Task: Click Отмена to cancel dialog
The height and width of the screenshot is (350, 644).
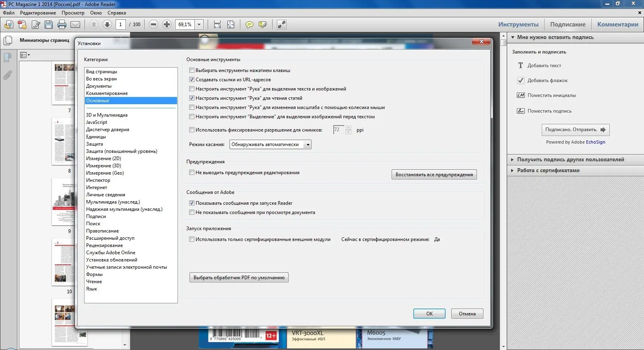Action: pyautogui.click(x=467, y=314)
